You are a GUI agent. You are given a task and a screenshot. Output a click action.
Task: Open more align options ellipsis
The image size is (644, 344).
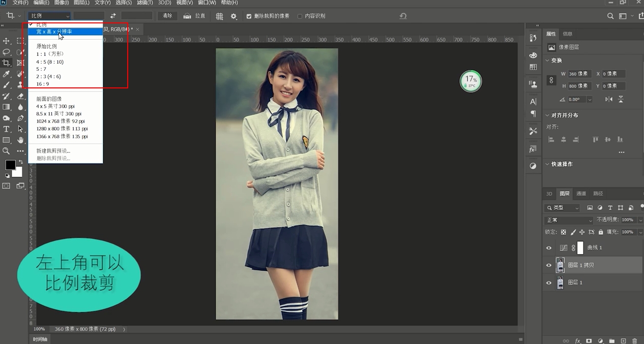coord(621,152)
